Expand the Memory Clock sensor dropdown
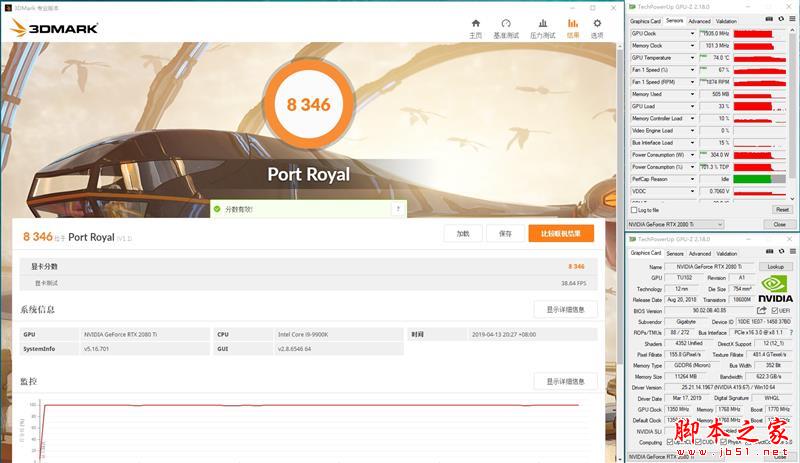The height and width of the screenshot is (463, 800). pyautogui.click(x=692, y=46)
